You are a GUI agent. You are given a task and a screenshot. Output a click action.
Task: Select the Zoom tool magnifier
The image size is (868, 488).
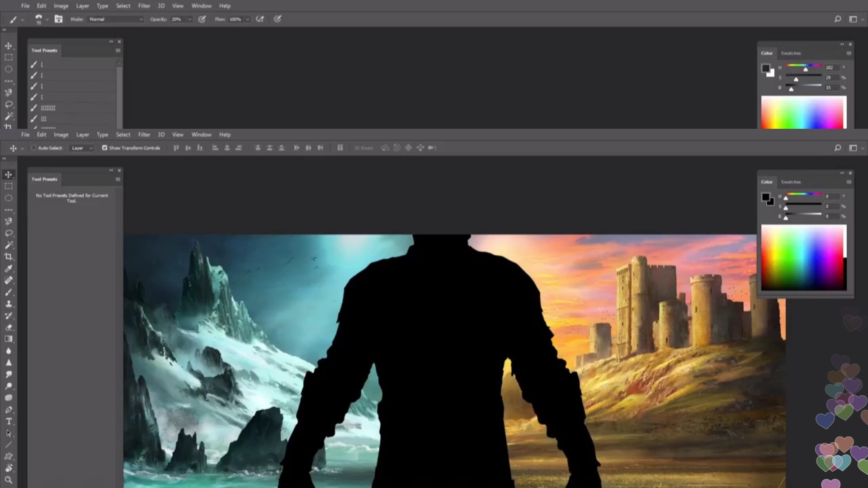coord(9,480)
